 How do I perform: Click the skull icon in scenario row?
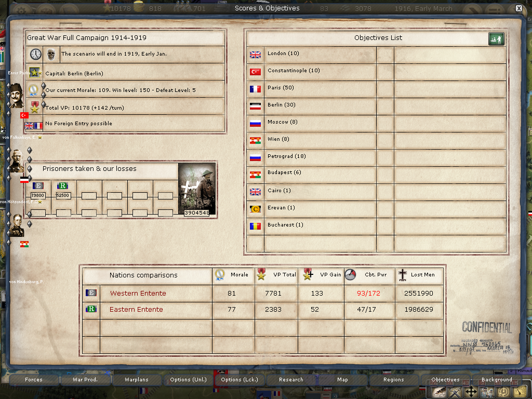pos(51,54)
